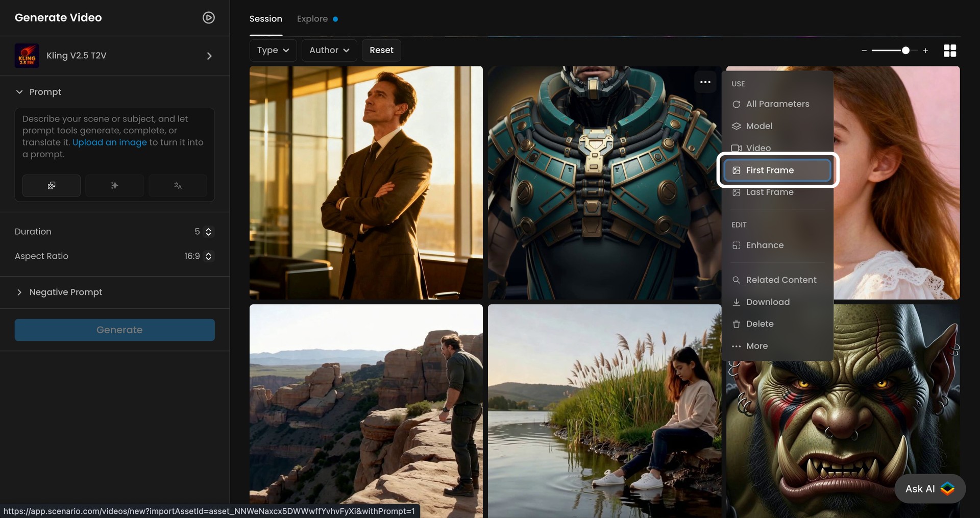Open the grid layout view icon
The height and width of the screenshot is (518, 980).
coord(950,51)
